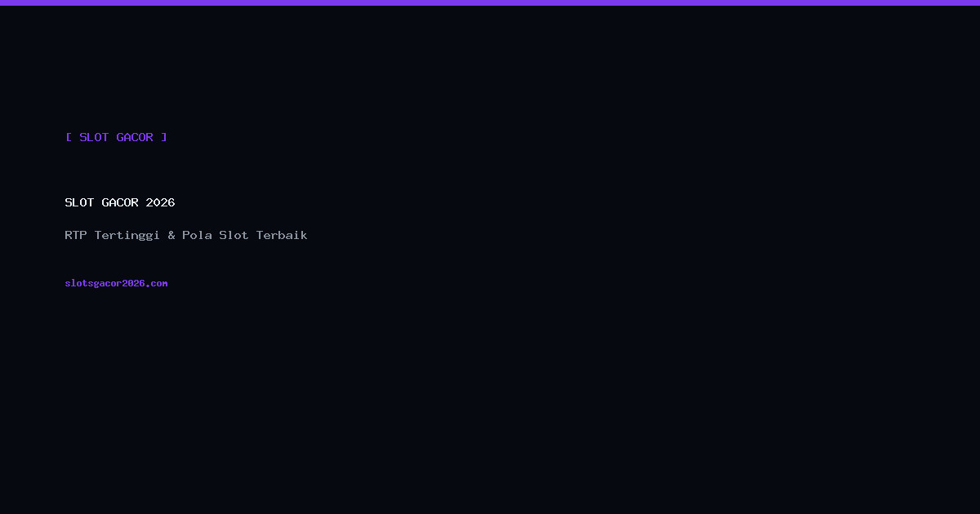The width and height of the screenshot is (980, 514).
Task: Select the word GACOR in purple tag
Action: click(135, 137)
